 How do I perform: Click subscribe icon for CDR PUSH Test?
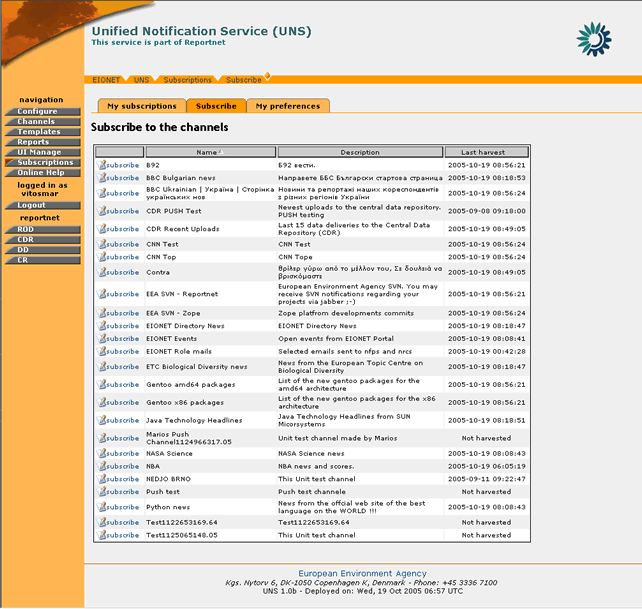(102, 211)
